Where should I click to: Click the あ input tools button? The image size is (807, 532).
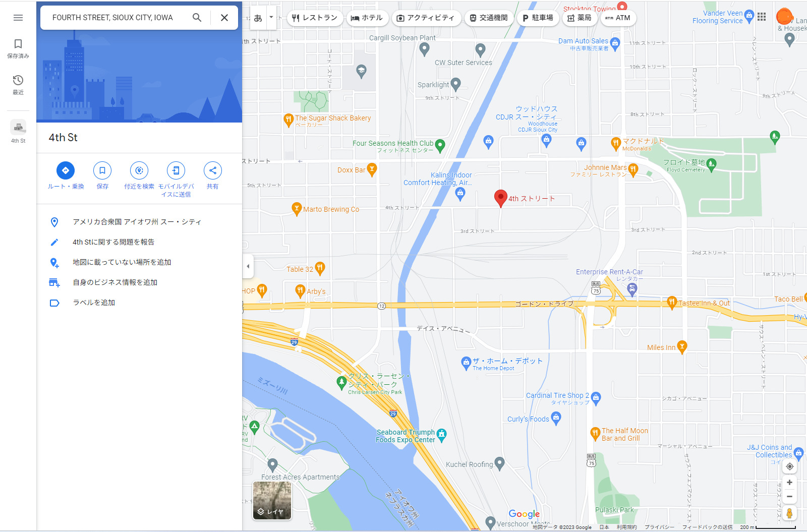point(258,18)
